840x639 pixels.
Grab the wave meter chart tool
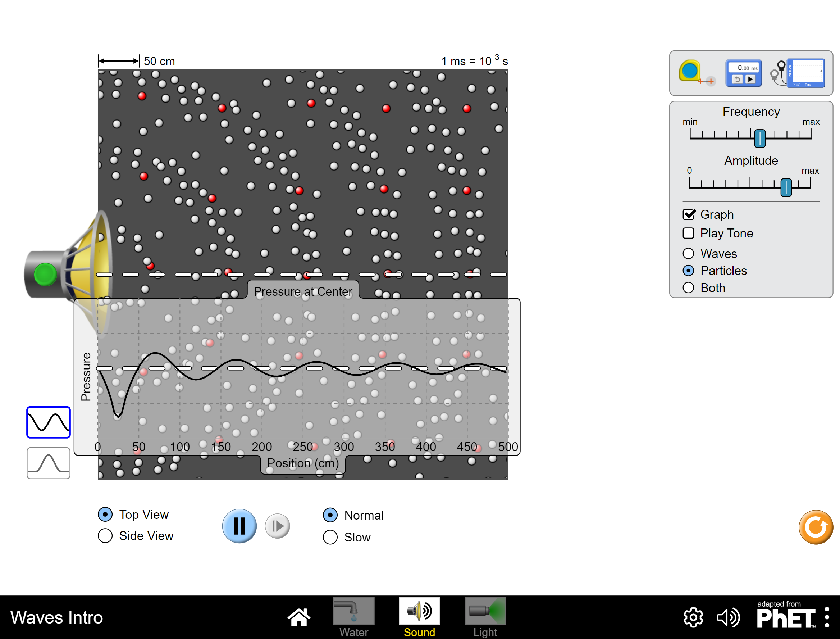(x=798, y=73)
